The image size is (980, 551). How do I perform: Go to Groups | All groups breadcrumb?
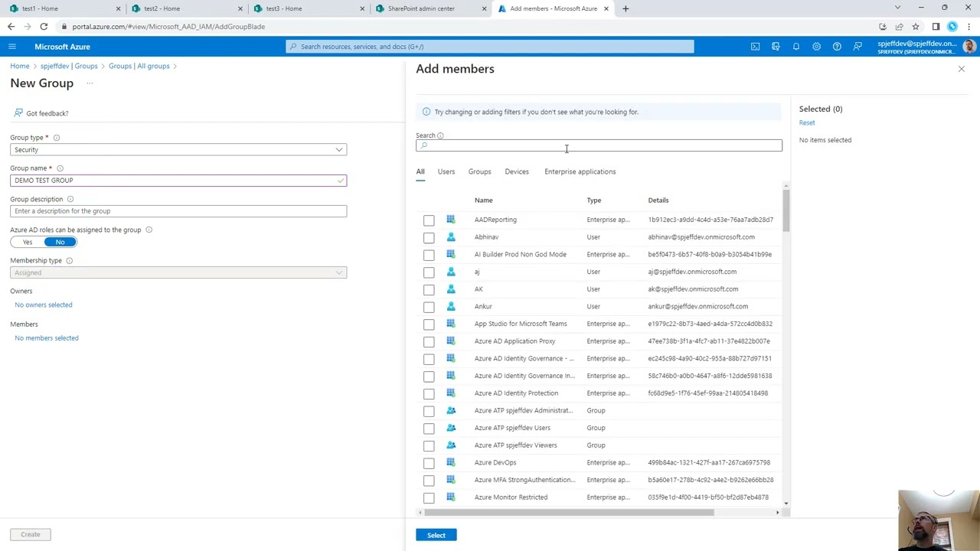click(139, 66)
